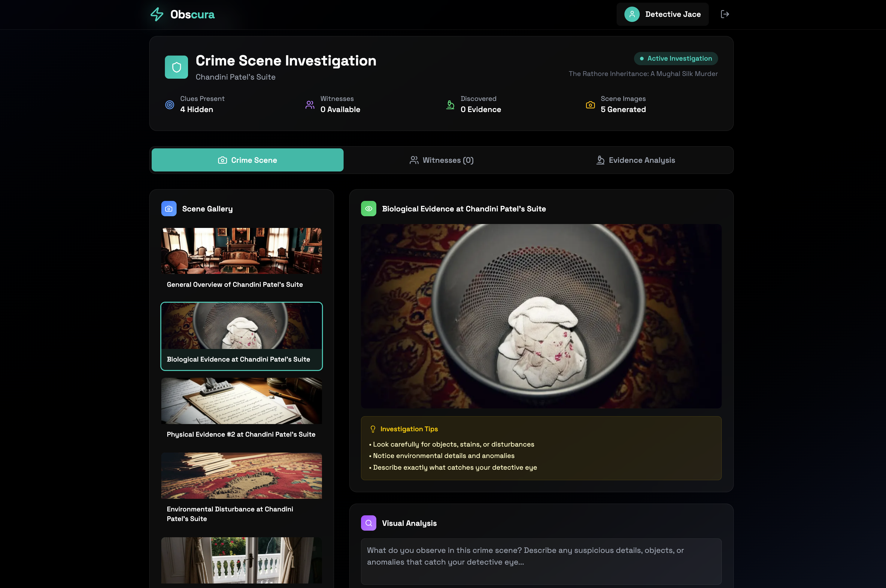886x588 pixels.
Task: Open General Overview of Chandini Patel's Suite thumbnail
Action: pos(241,251)
